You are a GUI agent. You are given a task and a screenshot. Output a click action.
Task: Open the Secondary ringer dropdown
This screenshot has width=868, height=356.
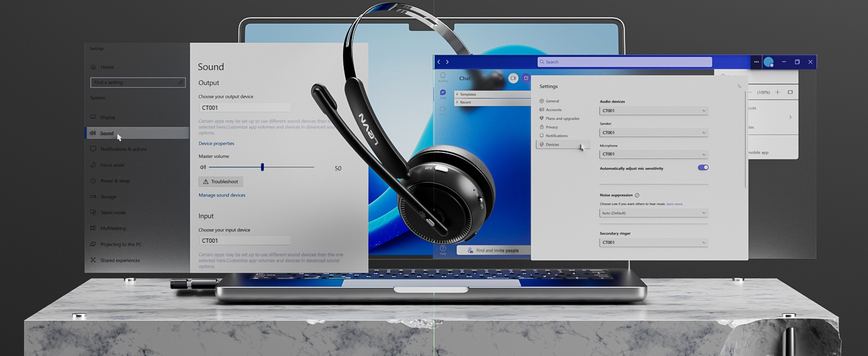coord(654,242)
